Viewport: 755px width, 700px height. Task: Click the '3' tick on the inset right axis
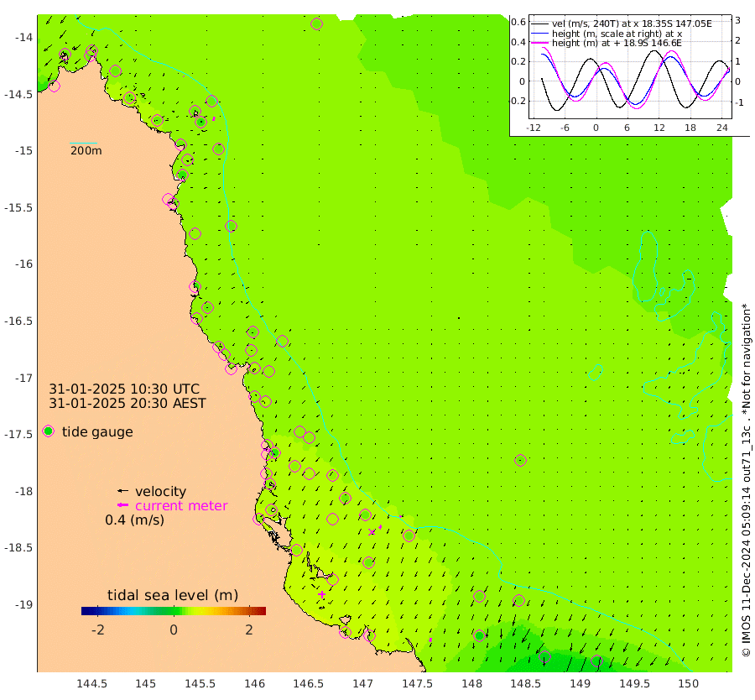click(x=737, y=20)
